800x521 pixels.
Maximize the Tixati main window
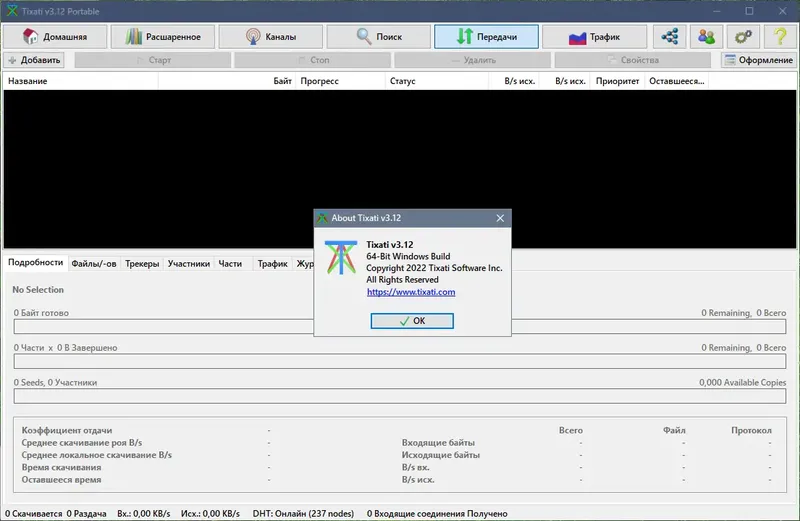coord(749,11)
